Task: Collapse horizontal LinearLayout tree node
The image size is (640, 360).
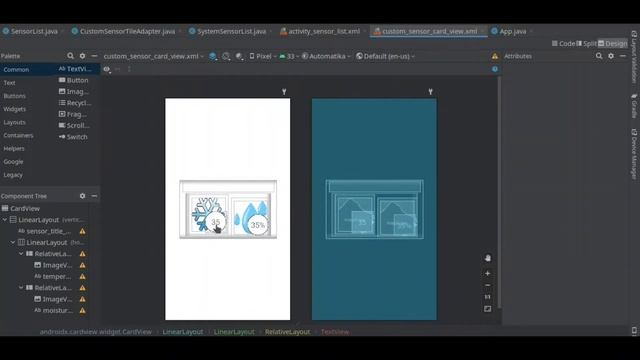Action: pos(13,242)
